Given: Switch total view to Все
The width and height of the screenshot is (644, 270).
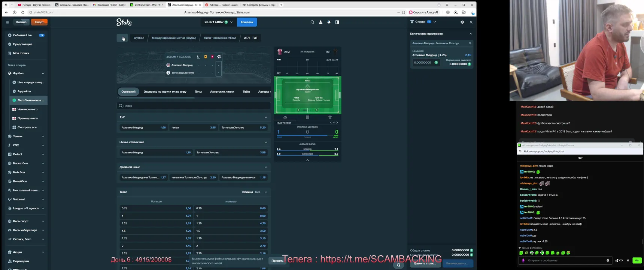Looking at the screenshot, I should 258,192.
